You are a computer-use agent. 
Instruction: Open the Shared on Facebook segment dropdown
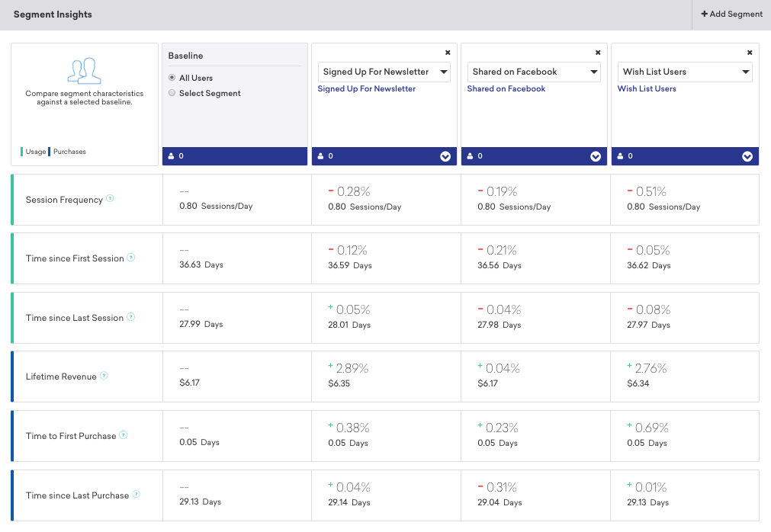click(x=534, y=72)
